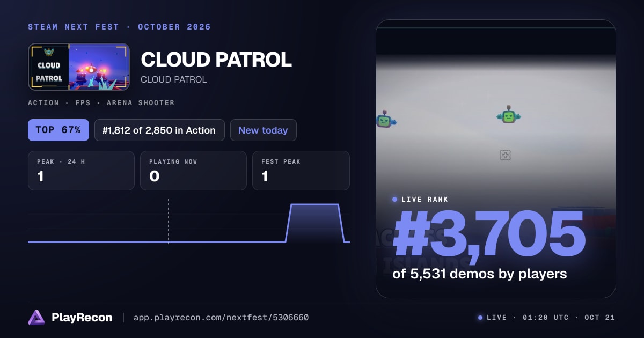Open the PEAK · 24 H stat card
Viewport: 644px width, 338px height.
81,171
